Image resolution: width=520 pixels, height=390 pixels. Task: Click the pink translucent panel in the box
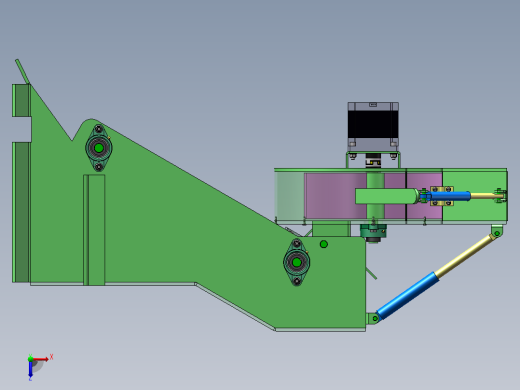336,196
